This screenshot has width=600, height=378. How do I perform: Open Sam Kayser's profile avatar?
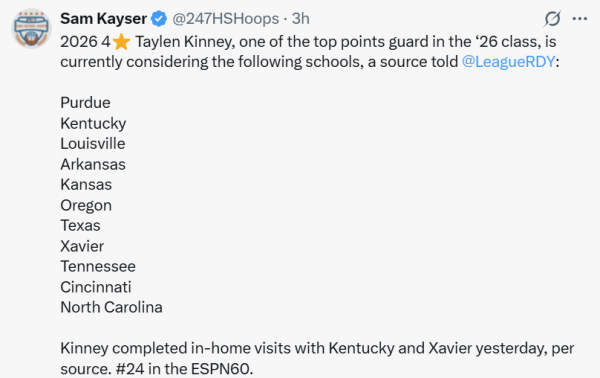pos(31,28)
